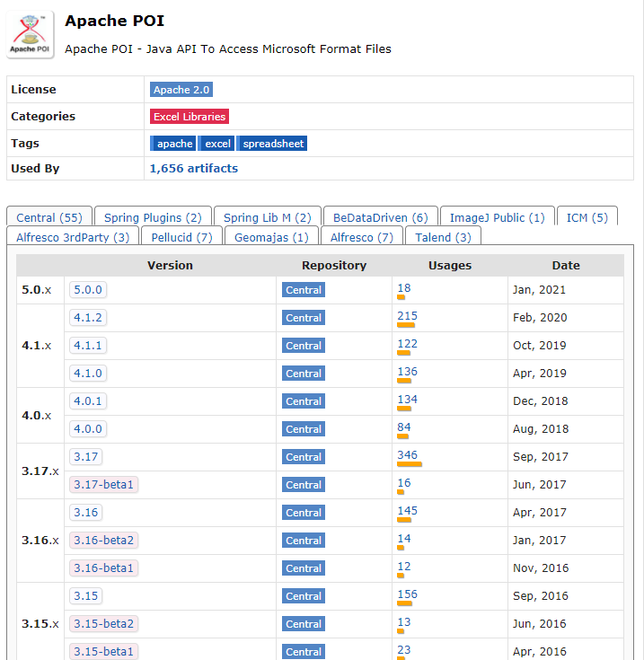Click the Apache POI logo image
This screenshot has width=644, height=660.
(x=30, y=34)
